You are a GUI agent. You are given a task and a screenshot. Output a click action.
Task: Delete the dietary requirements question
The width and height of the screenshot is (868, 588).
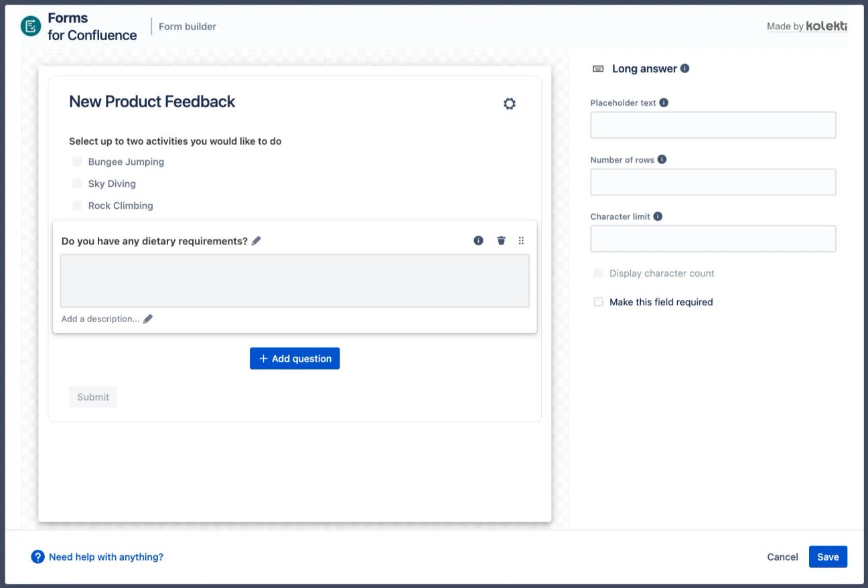[x=501, y=240]
